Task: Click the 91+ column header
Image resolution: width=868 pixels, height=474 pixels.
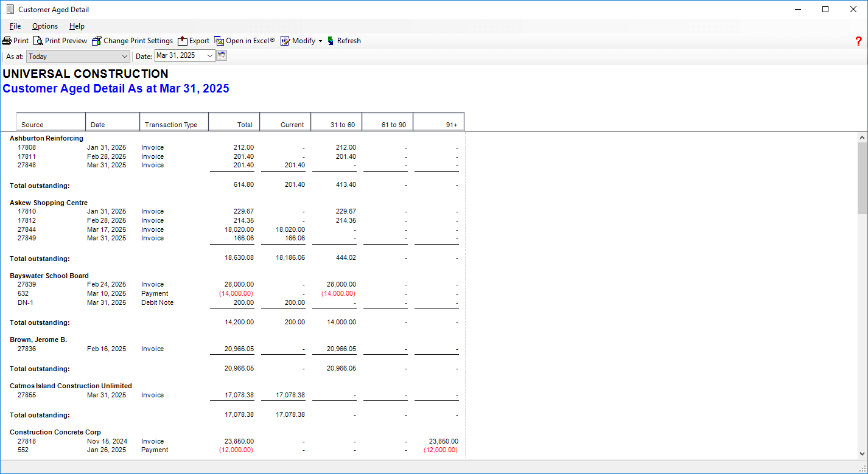Action: 439,121
